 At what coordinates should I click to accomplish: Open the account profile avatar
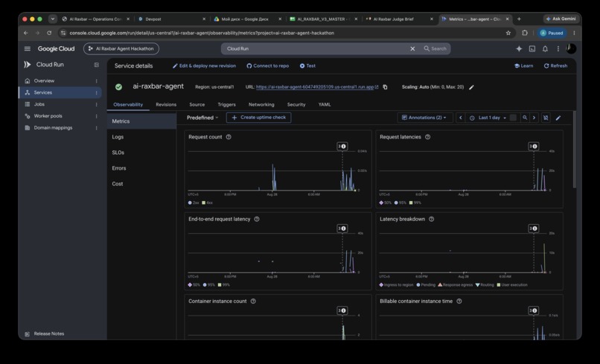(x=571, y=48)
